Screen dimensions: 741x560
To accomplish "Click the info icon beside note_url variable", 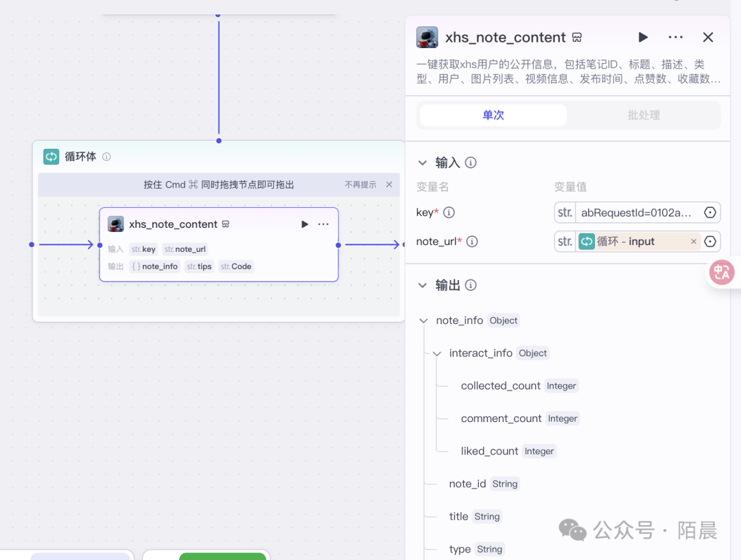I will pos(472,242).
